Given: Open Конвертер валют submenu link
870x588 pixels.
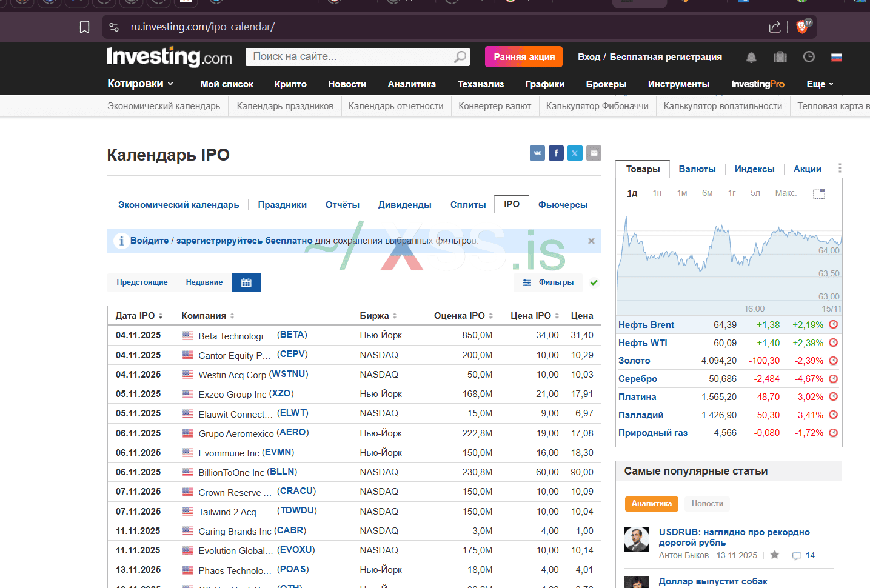Looking at the screenshot, I should pos(495,106).
